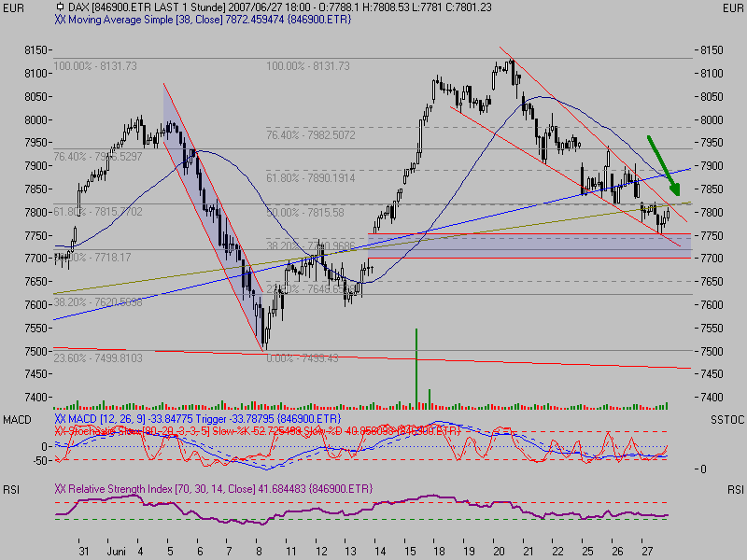Click the XX marker before the Stochastic legend
747x560 pixels.
coord(61,431)
